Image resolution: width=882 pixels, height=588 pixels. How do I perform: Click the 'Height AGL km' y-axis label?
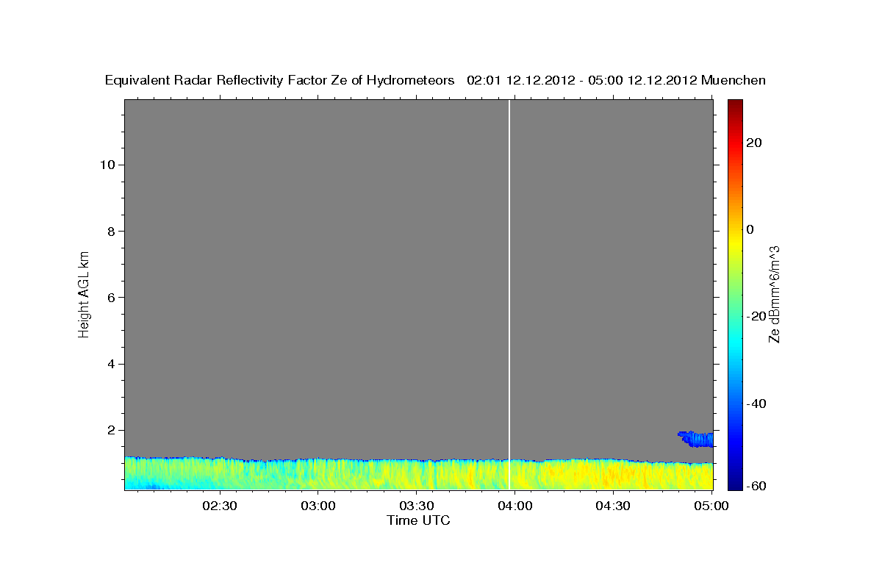(x=84, y=294)
